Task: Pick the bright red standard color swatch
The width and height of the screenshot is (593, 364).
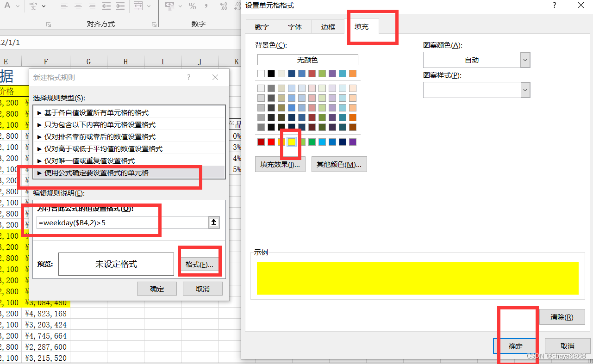Action: pyautogui.click(x=271, y=142)
